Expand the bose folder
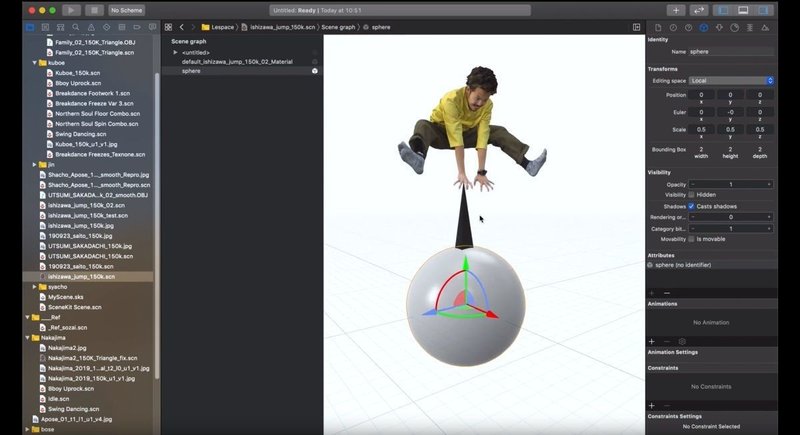800x435 pixels. (28, 429)
